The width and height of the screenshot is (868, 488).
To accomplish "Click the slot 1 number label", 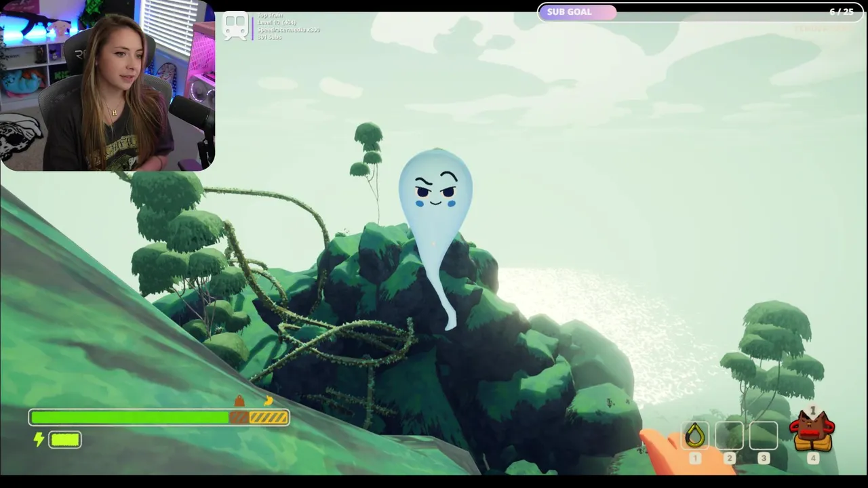I will 695,458.
